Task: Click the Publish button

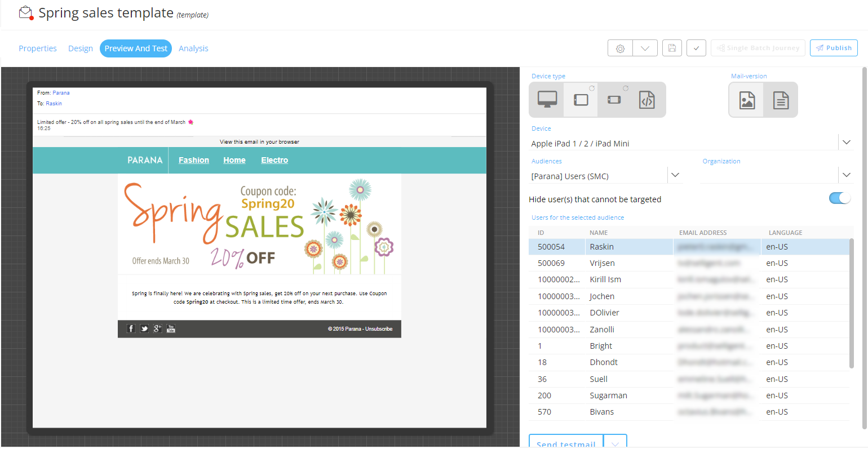Action: (x=834, y=48)
